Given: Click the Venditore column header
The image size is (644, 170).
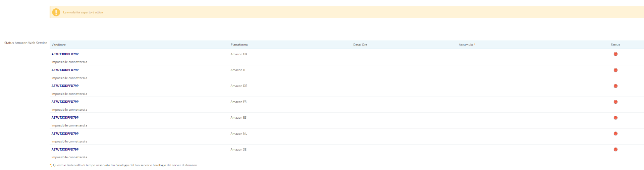Looking at the screenshot, I should pyautogui.click(x=59, y=45).
